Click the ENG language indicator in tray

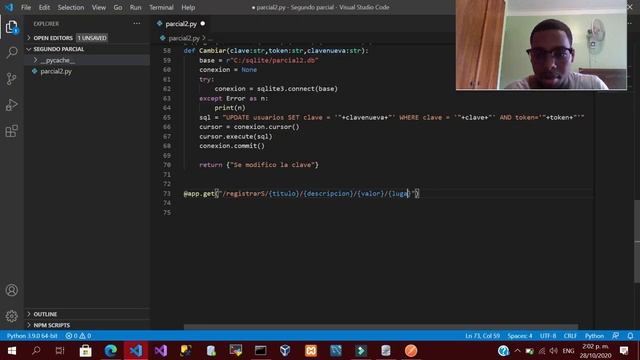[568, 351]
